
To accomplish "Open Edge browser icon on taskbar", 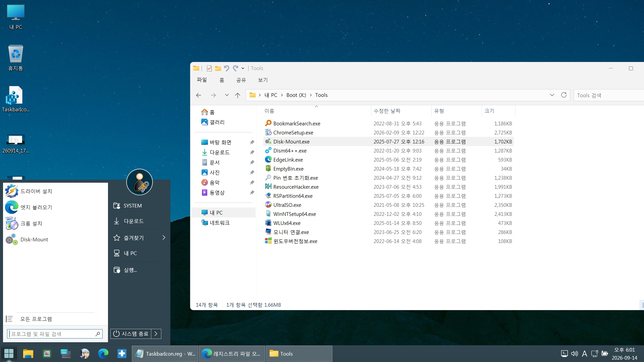I will (x=103, y=354).
